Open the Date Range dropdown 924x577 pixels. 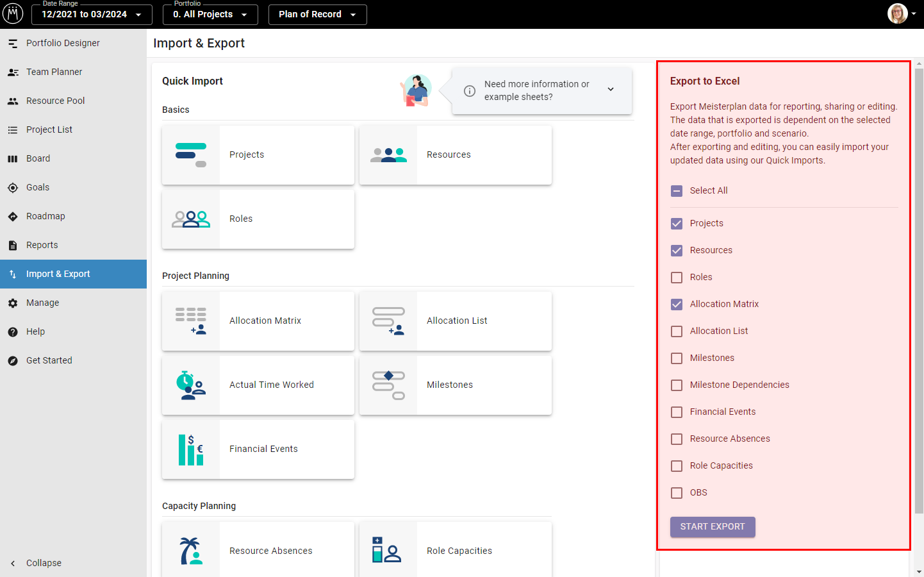[x=92, y=14]
